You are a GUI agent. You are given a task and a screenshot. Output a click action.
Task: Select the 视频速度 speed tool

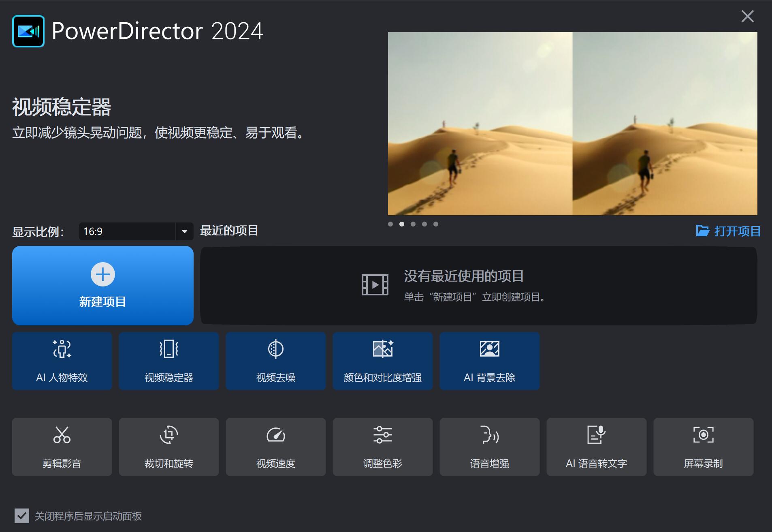[276, 447]
